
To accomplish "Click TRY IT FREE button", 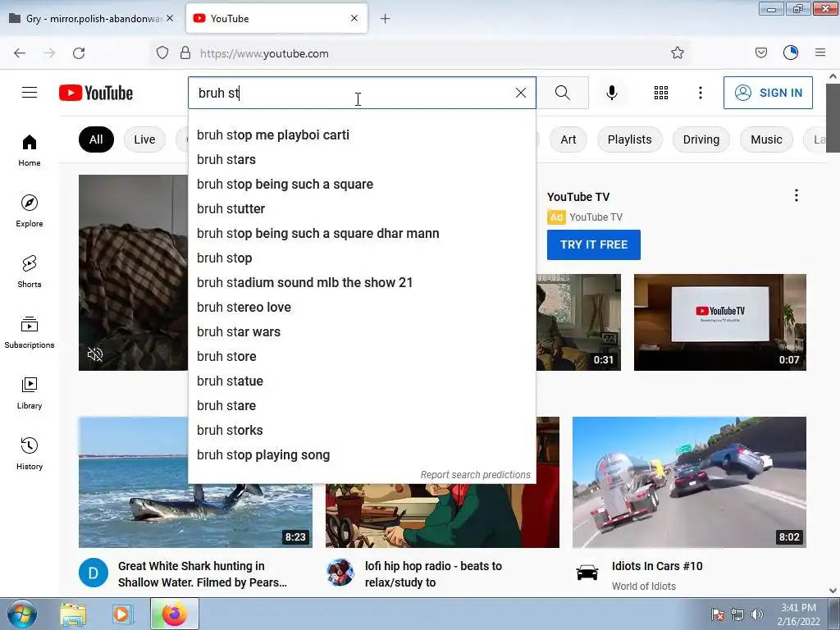I will click(x=594, y=244).
